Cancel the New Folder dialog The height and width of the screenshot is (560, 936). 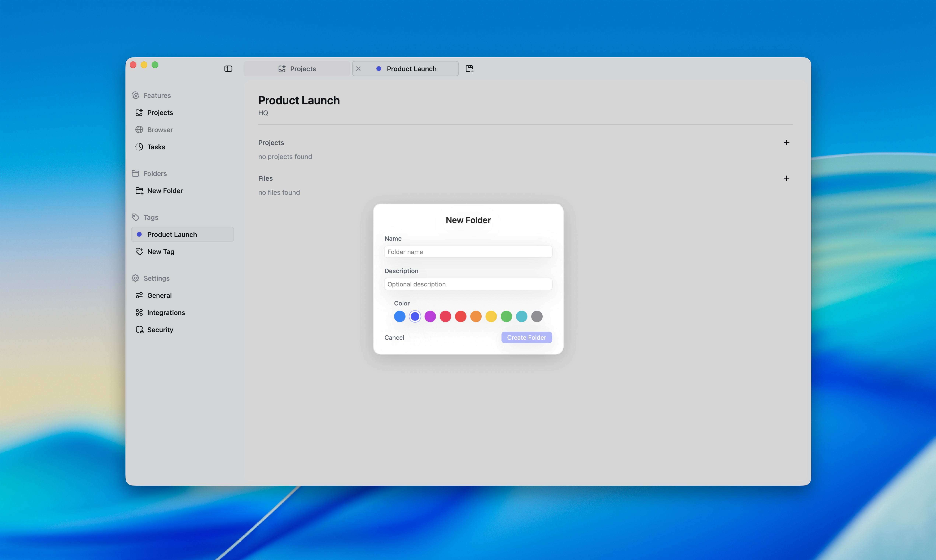tap(394, 338)
